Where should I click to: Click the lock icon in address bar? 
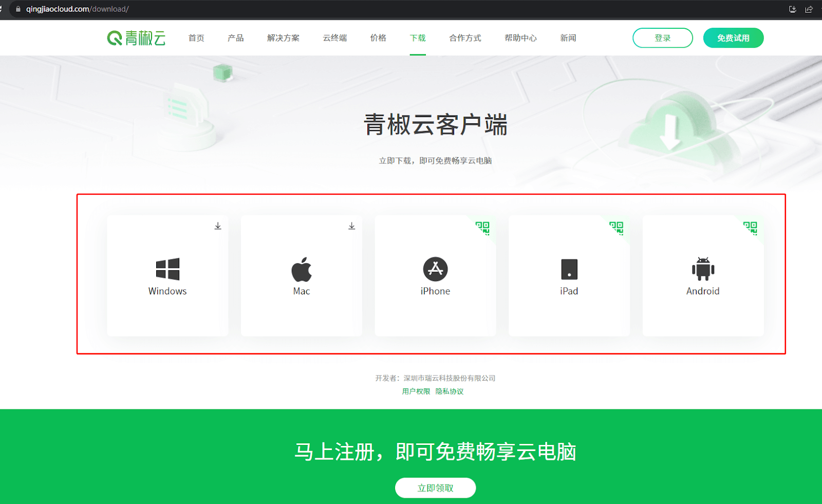point(18,9)
